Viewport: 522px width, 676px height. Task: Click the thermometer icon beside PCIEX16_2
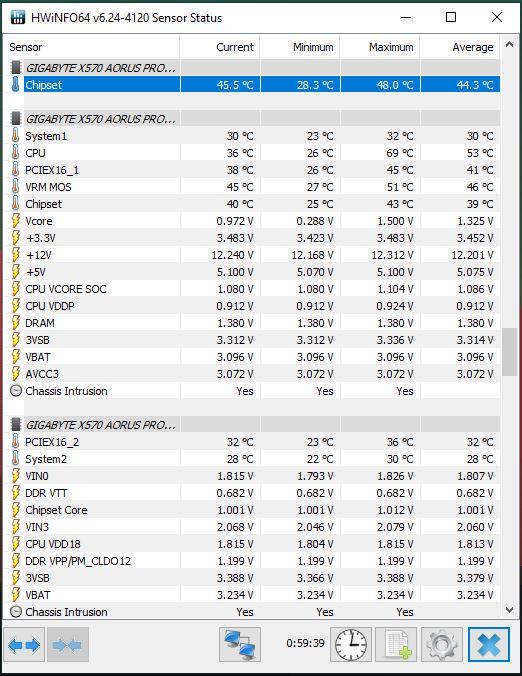pyautogui.click(x=16, y=442)
